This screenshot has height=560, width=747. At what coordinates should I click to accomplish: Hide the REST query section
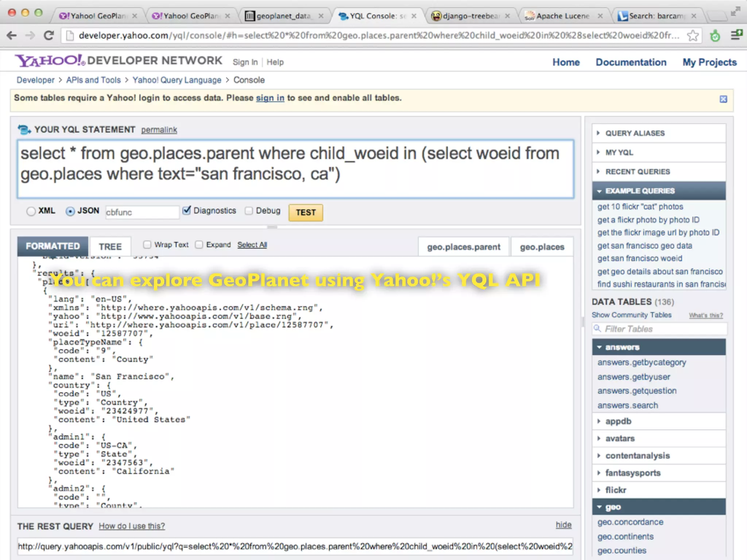(564, 525)
